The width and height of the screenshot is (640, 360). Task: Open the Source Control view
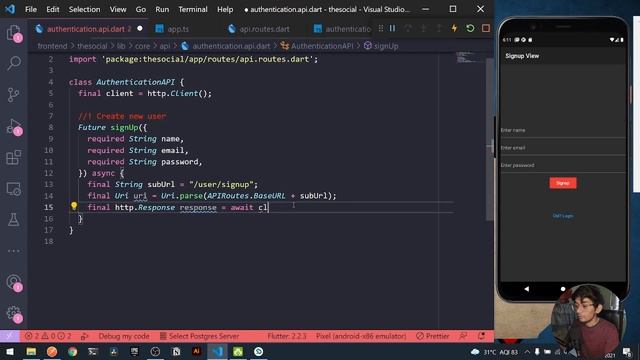point(13,95)
